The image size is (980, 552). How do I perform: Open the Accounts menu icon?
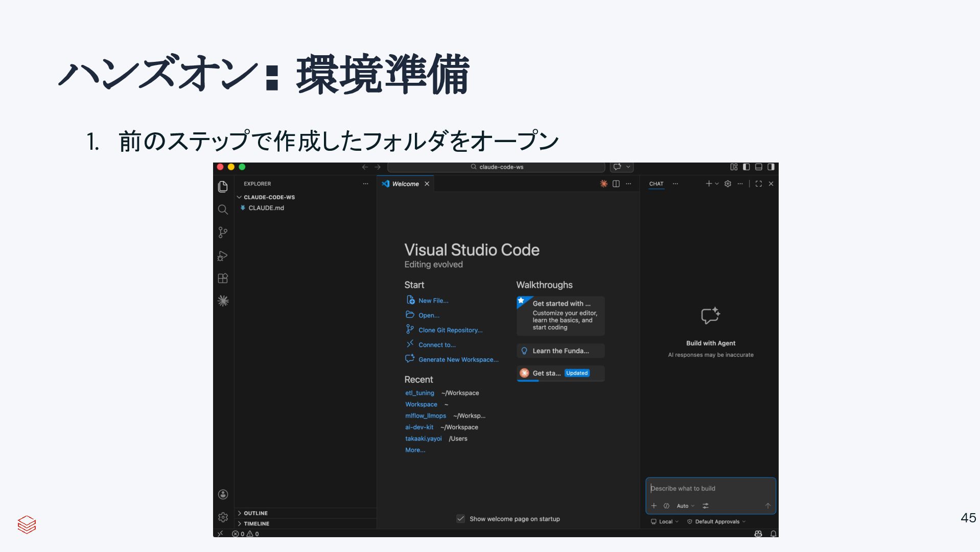[x=223, y=494]
